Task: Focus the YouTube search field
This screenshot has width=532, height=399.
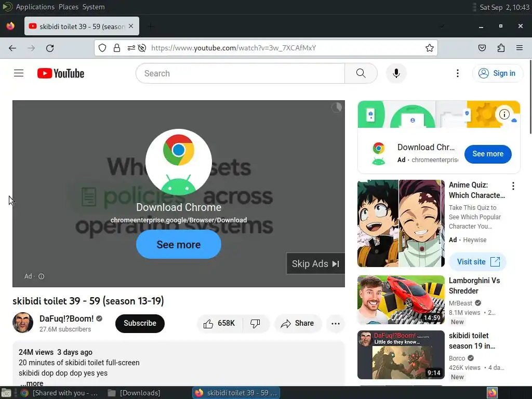Action: click(241, 73)
